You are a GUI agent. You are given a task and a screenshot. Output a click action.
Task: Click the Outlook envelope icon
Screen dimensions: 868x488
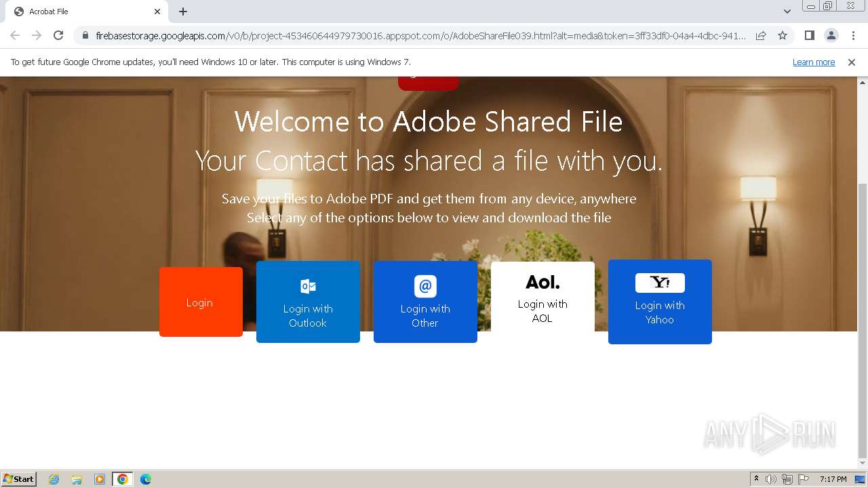[308, 286]
